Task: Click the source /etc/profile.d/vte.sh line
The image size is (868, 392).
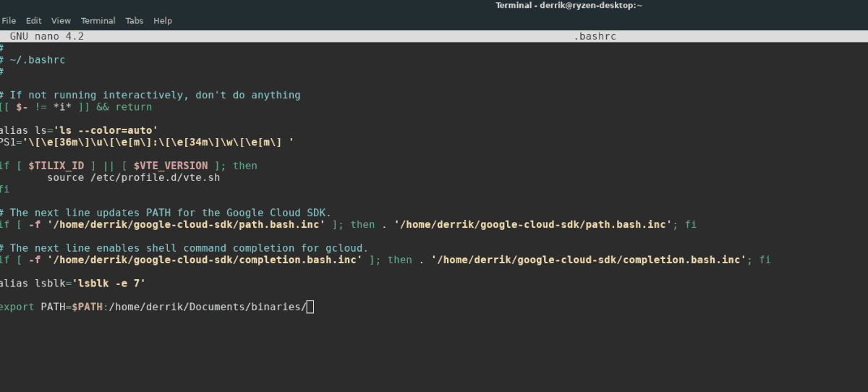Action: [x=133, y=178]
